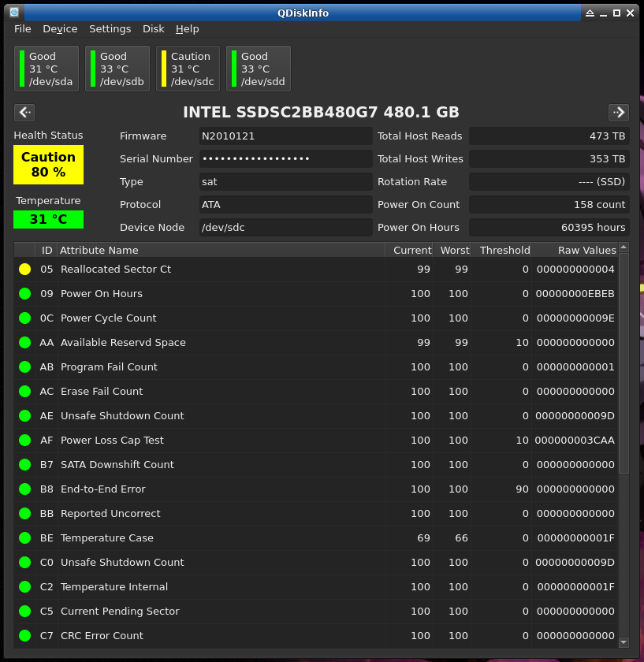Image resolution: width=644 pixels, height=662 pixels.
Task: Click the Threshold column header
Action: [x=501, y=250]
